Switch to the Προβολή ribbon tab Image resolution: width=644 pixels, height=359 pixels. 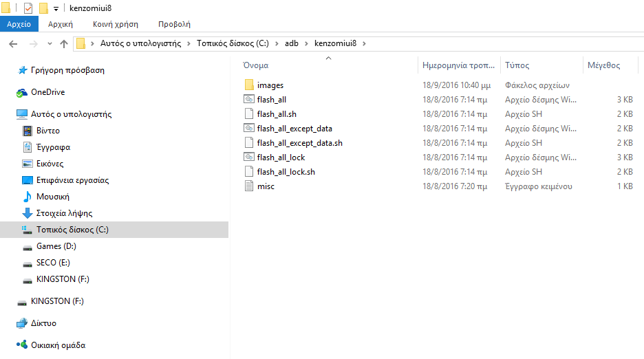coord(174,24)
